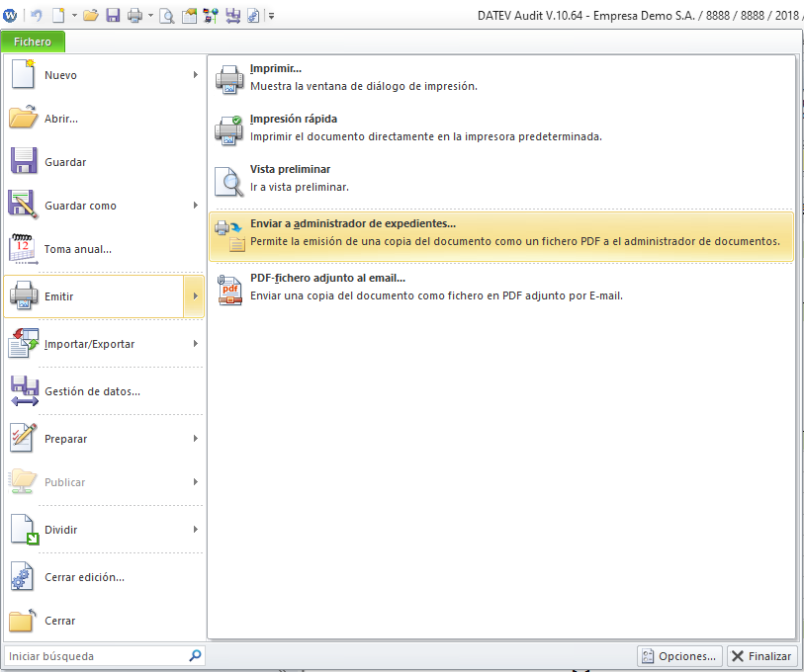Click the Gestión de datos disks icon
Viewport: 804px width, 672px height.
pos(25,391)
